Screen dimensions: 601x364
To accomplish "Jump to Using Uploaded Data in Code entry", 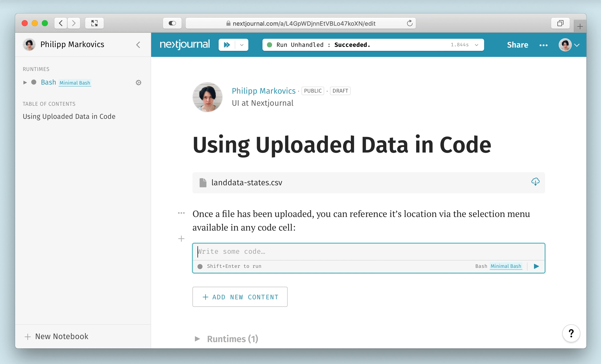I will tap(69, 116).
